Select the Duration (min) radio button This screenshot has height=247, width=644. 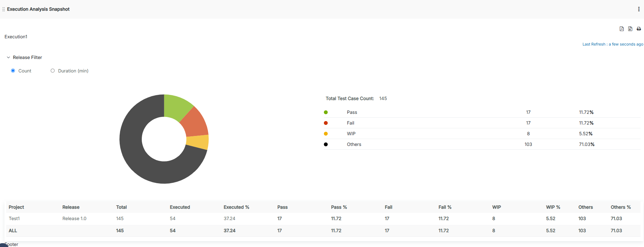point(53,71)
